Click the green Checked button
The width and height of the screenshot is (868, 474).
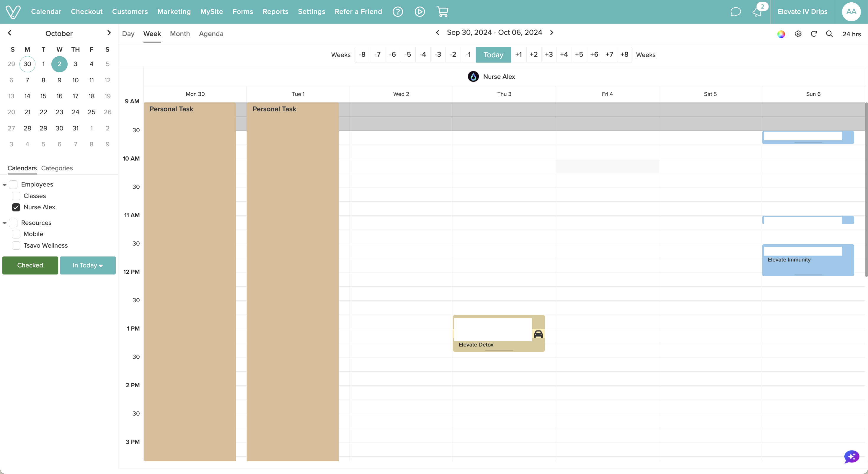coord(30,265)
